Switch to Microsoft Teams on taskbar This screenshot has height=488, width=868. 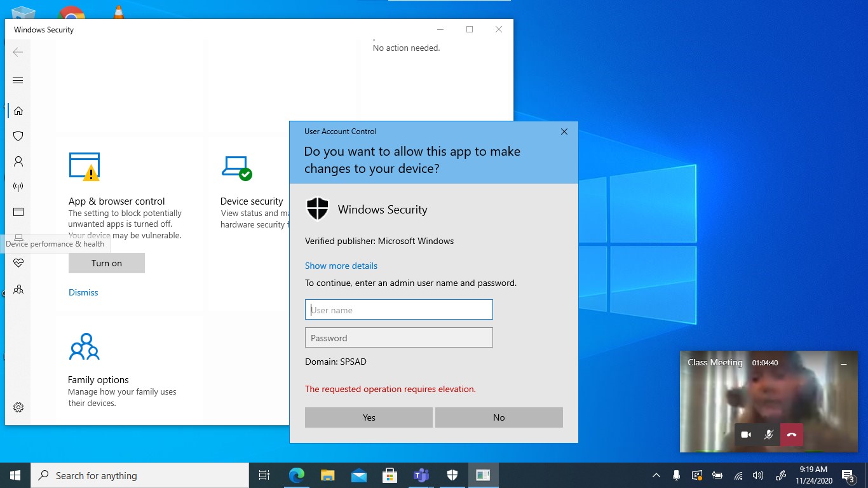(421, 475)
